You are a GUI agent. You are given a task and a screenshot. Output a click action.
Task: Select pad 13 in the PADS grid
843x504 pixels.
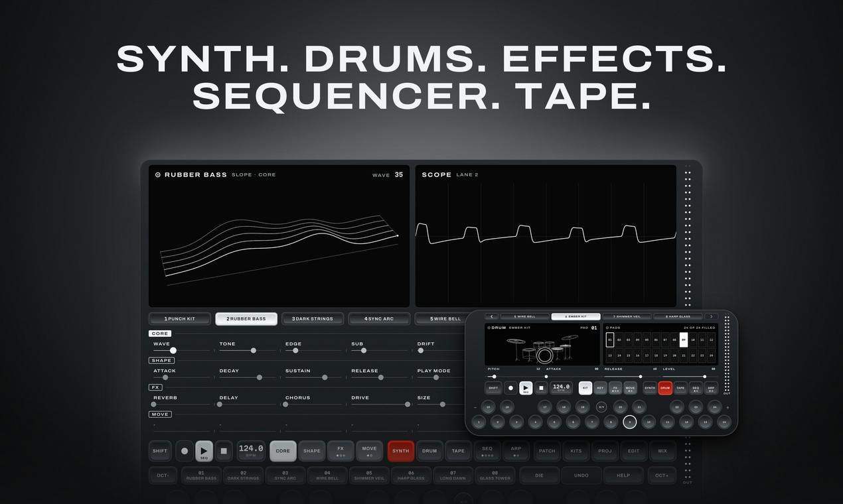(x=610, y=355)
